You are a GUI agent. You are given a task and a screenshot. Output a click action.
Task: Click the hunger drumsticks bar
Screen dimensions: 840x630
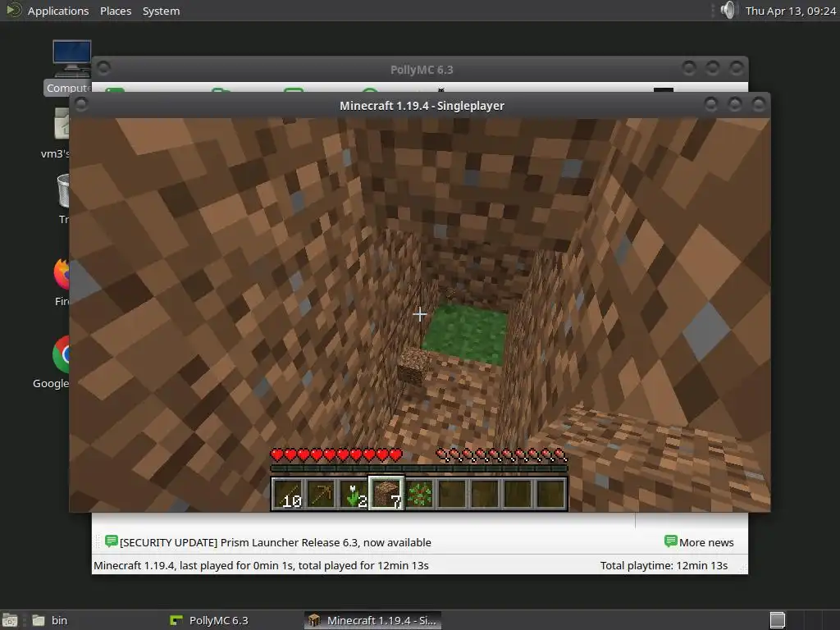(x=501, y=455)
